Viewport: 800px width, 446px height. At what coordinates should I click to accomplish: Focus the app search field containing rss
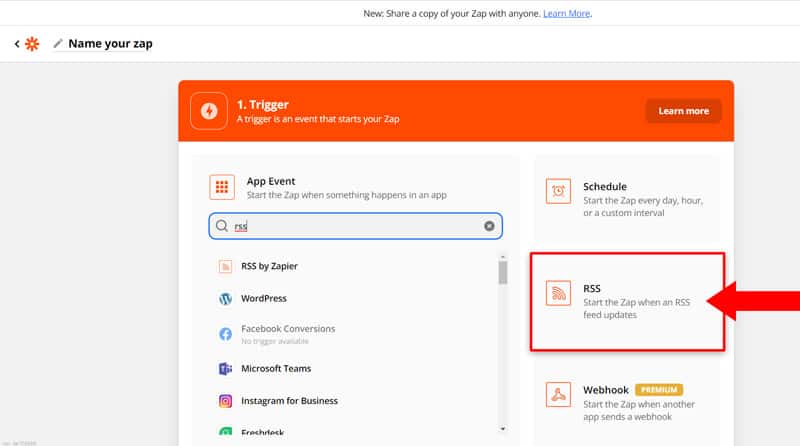[356, 226]
